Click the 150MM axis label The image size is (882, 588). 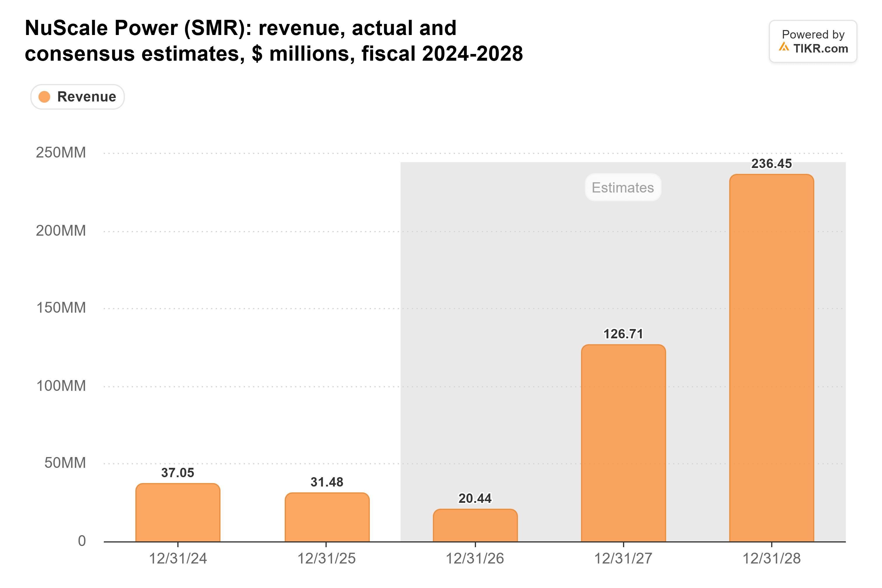pyautogui.click(x=61, y=308)
